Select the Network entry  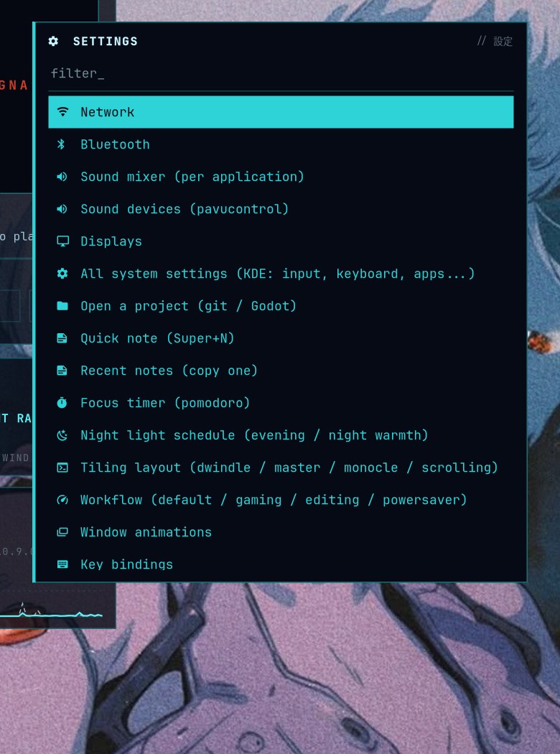pyautogui.click(x=281, y=112)
